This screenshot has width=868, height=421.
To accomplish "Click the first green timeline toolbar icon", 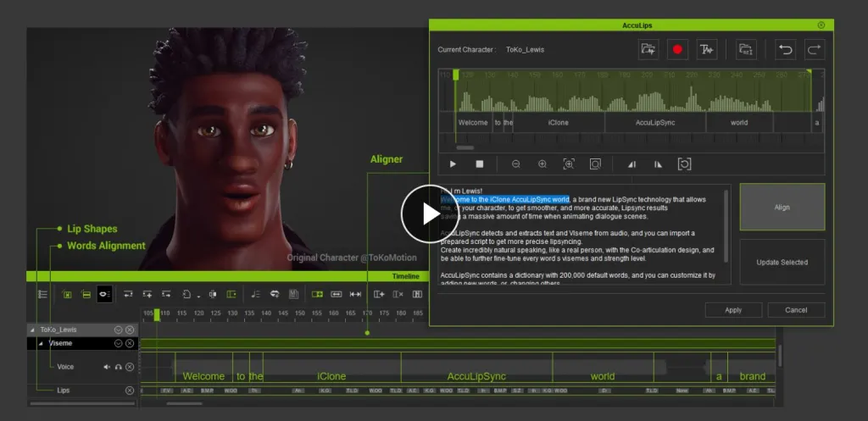I will (67, 294).
